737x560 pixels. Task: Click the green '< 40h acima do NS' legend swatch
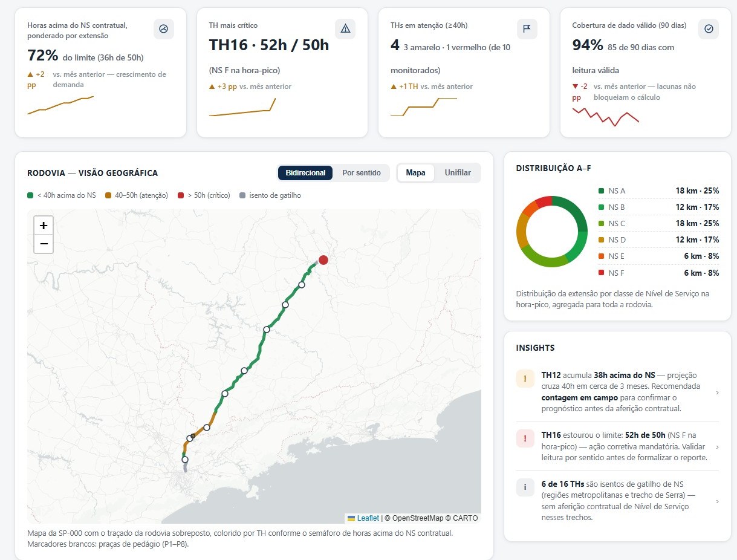tap(30, 195)
